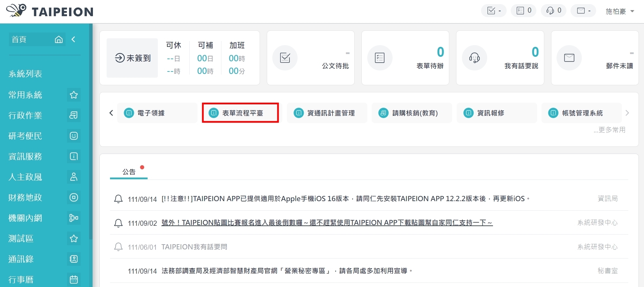
Task: Click the 秘書室 department label
Action: pyautogui.click(x=607, y=271)
